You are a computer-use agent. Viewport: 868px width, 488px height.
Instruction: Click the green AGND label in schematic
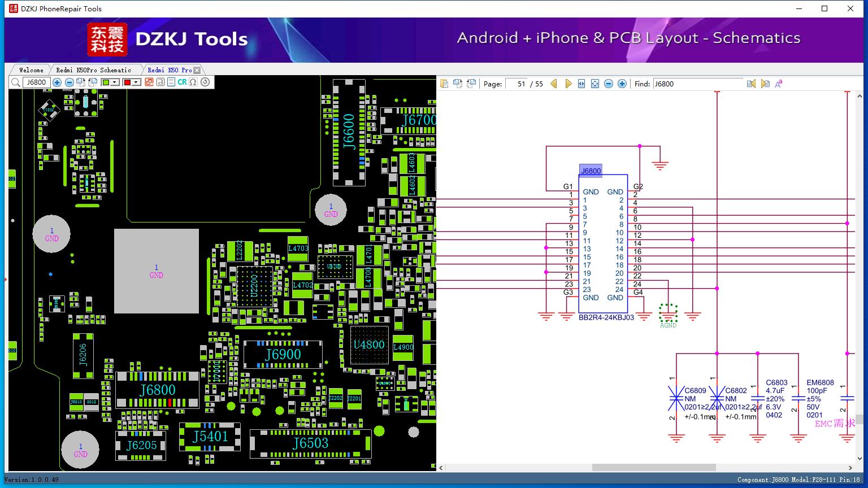668,325
